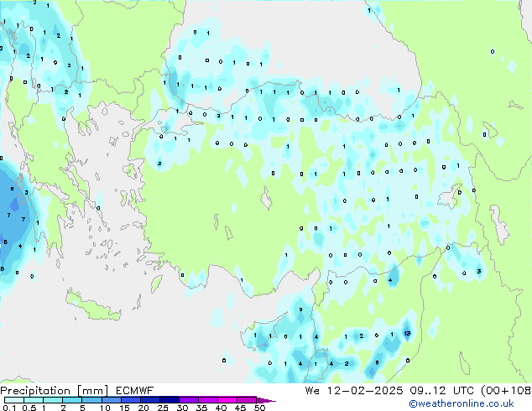Click the 10–15 mm legend swatch
The height and width of the screenshot is (411, 532).
(x=111, y=400)
